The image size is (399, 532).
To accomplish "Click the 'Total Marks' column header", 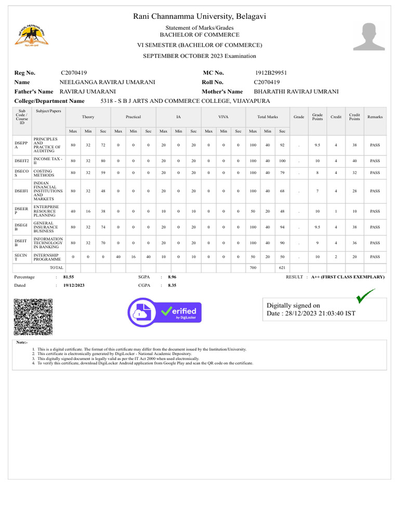I will pos(268,117).
